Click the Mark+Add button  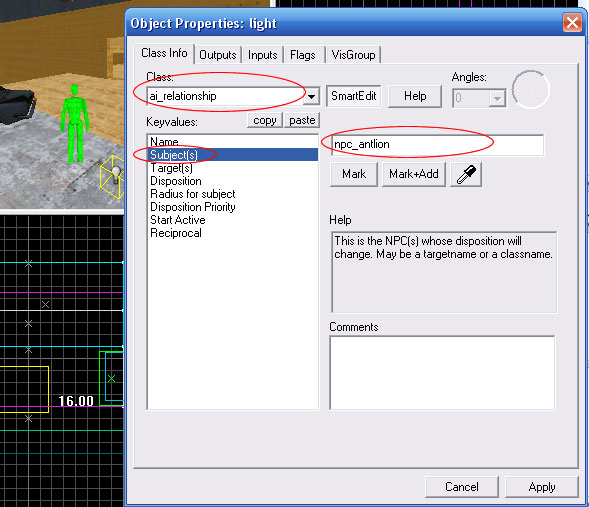(414, 174)
